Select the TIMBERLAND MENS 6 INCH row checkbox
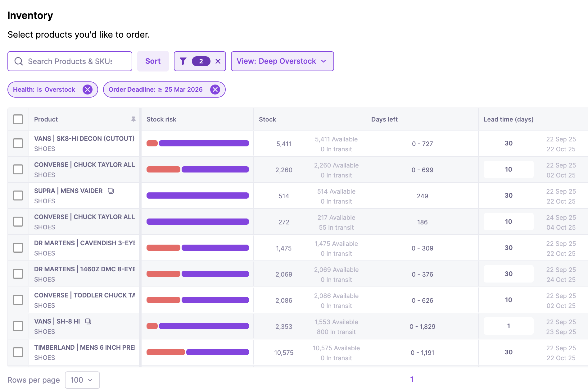The width and height of the screenshot is (588, 391). click(x=18, y=352)
